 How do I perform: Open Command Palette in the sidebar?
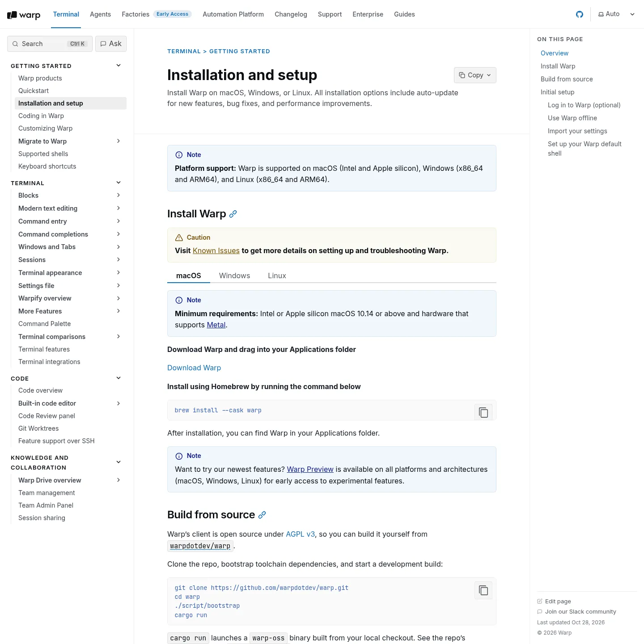click(x=45, y=324)
